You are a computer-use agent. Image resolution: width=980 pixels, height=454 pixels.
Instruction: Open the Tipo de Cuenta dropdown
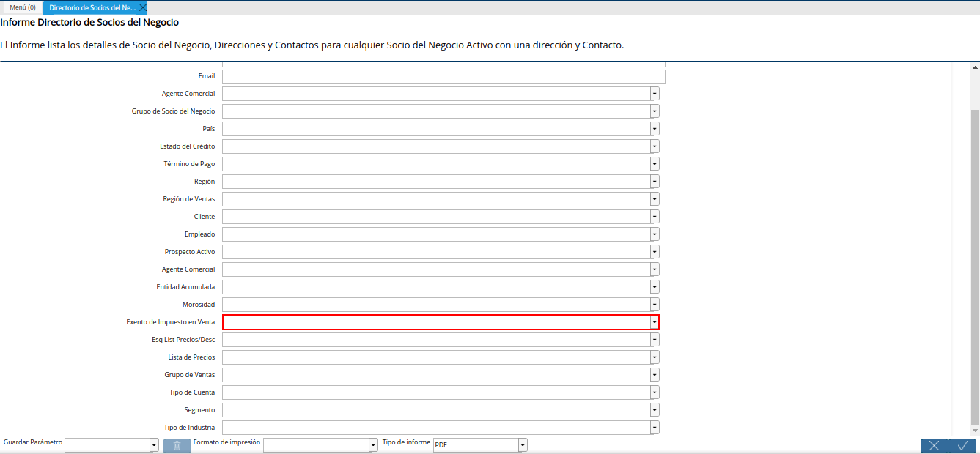coord(655,392)
